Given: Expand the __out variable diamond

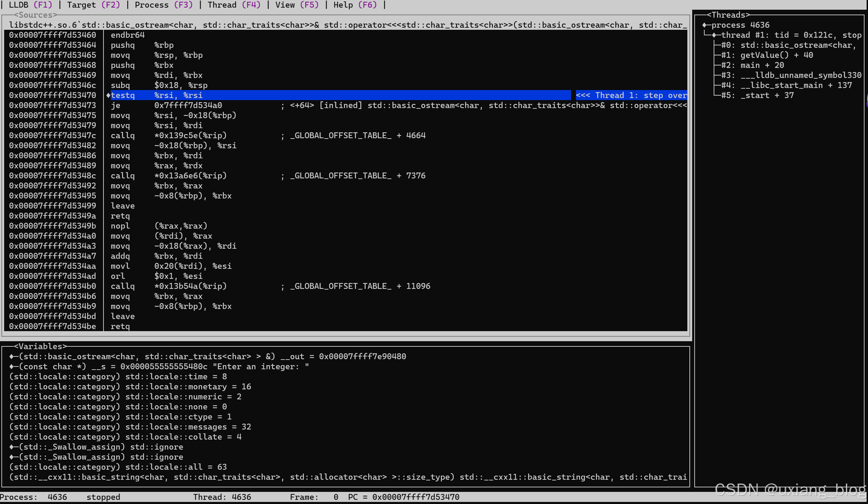Looking at the screenshot, I should (11, 356).
